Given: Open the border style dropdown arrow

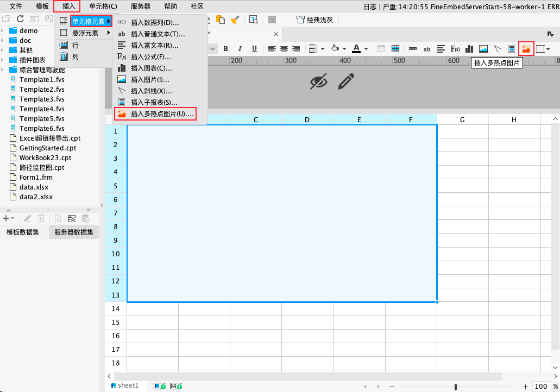Looking at the screenshot, I should (x=323, y=49).
